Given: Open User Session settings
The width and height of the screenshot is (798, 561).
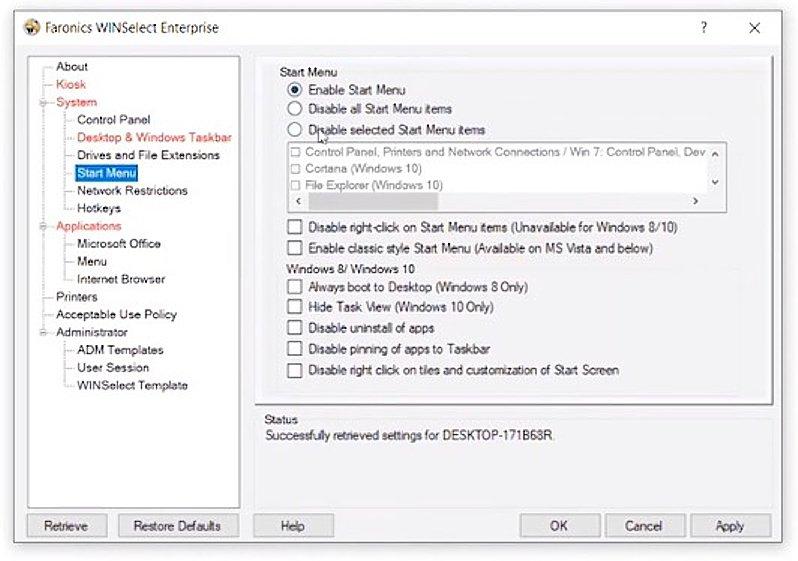Looking at the screenshot, I should tap(113, 368).
